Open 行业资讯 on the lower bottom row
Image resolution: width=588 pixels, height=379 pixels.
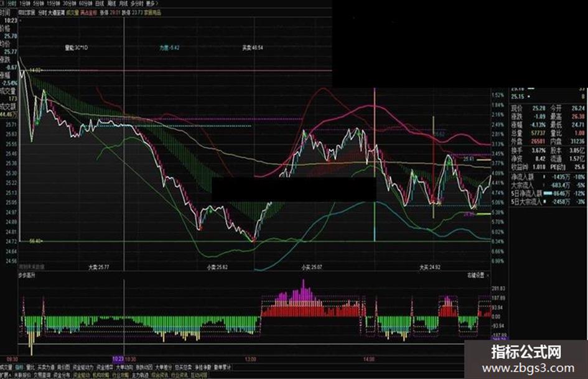click(180, 375)
